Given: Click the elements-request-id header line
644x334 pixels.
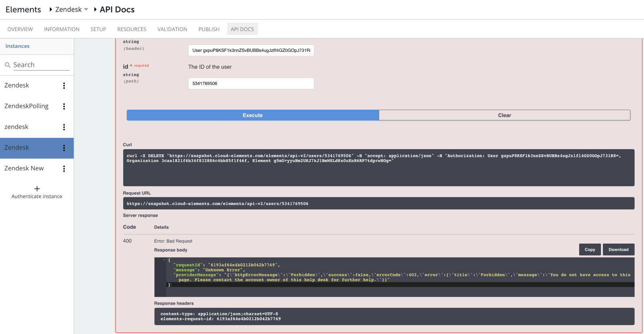Looking at the screenshot, I should pyautogui.click(x=221, y=319).
